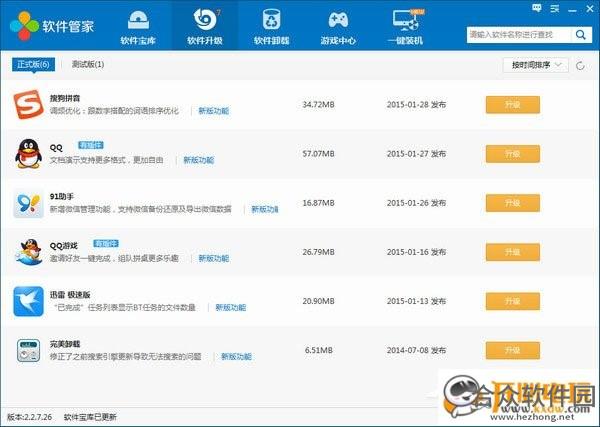600x427 pixels.
Task: Open 新版功能 link for QQ
Action: (x=199, y=160)
